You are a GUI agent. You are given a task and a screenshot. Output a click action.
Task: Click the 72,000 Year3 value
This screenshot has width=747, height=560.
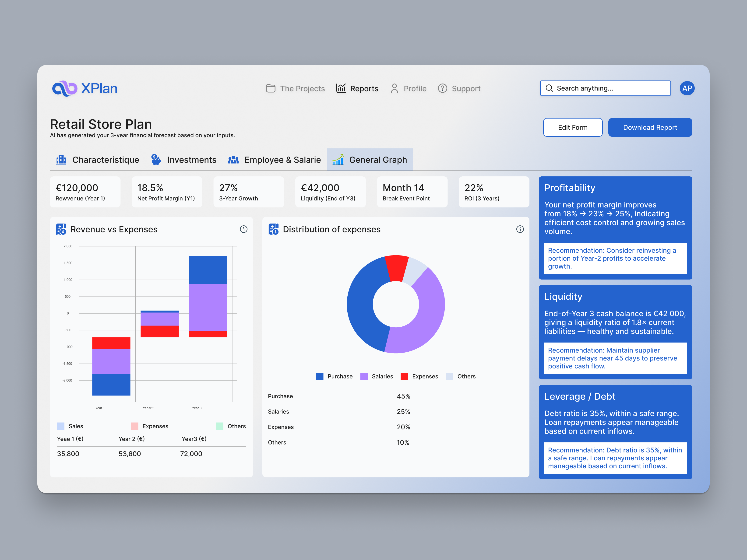pyautogui.click(x=191, y=454)
